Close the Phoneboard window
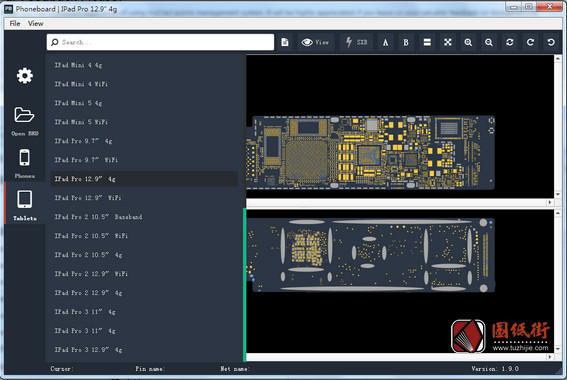The width and height of the screenshot is (567, 380). (x=549, y=7)
